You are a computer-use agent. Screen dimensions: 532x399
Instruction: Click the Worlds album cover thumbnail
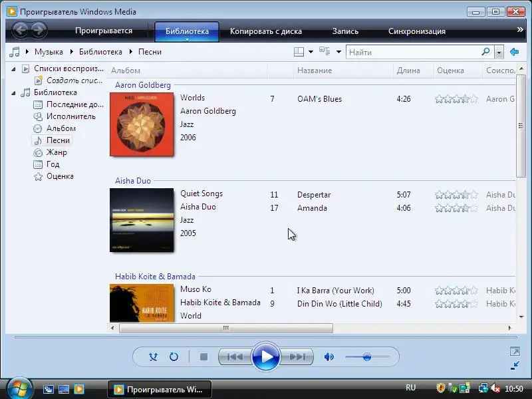142,124
